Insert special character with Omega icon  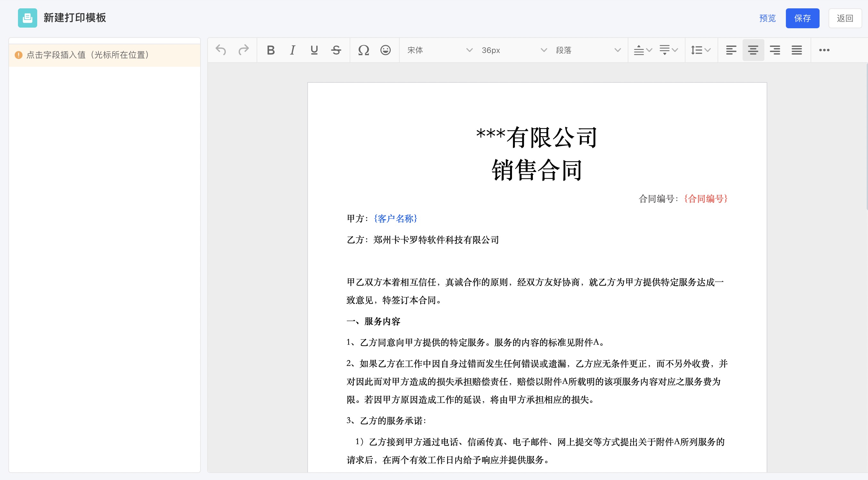363,50
